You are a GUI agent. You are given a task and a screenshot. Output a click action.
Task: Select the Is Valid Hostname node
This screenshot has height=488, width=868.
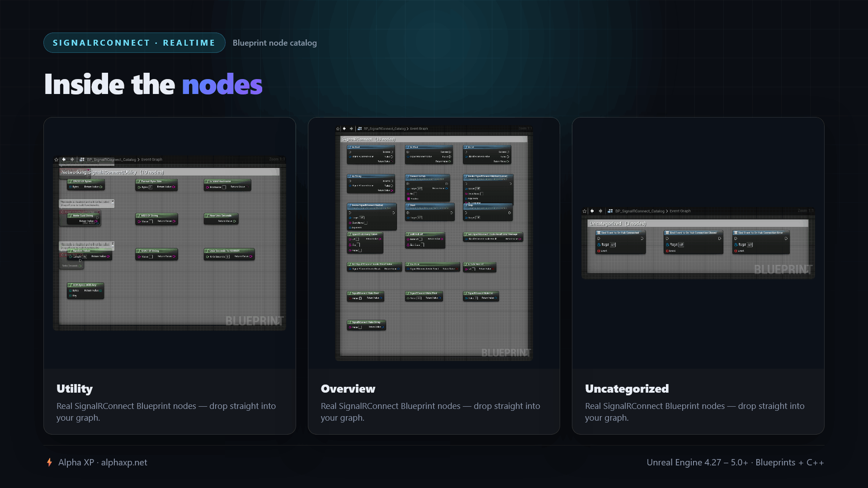(227, 184)
